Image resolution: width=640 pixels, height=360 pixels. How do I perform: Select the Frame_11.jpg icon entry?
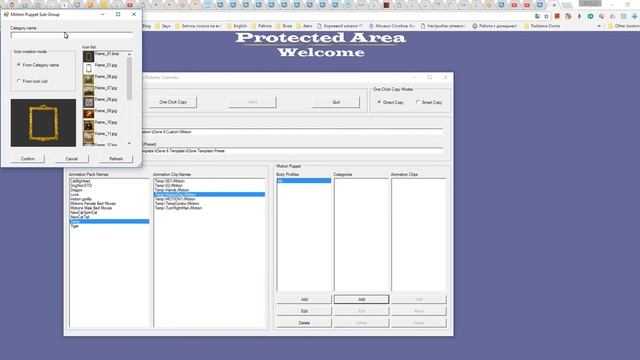pyautogui.click(x=89, y=136)
